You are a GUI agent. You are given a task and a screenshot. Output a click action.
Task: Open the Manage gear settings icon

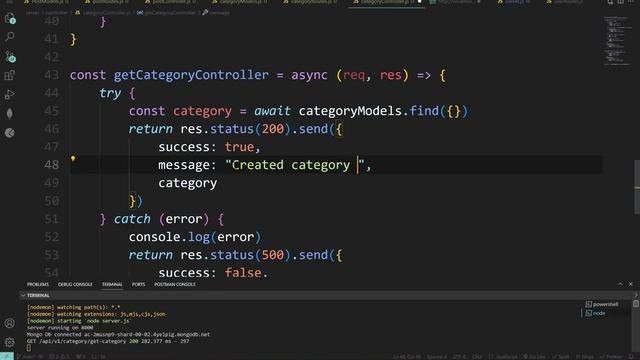9,342
